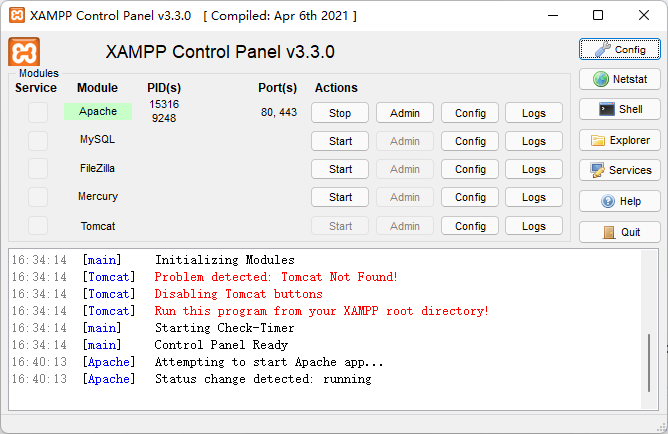668x434 pixels.
Task: Click log line 'Control Panel Ready'
Action: coord(221,345)
